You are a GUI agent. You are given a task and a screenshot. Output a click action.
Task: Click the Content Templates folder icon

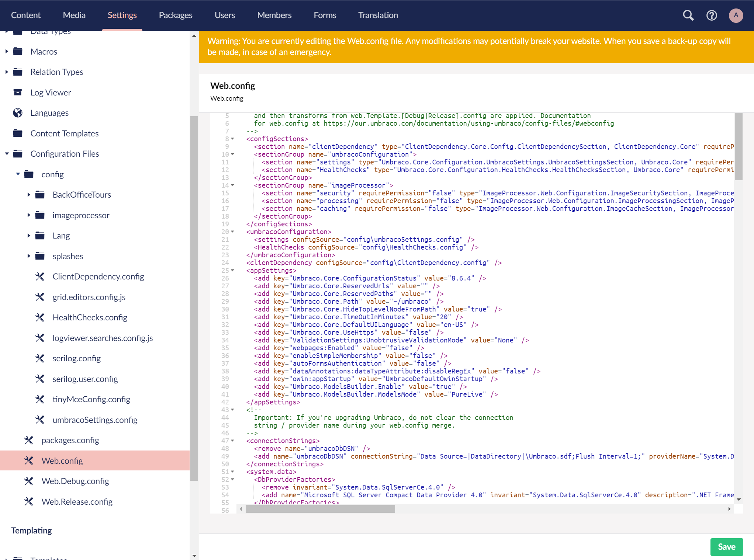[18, 133]
